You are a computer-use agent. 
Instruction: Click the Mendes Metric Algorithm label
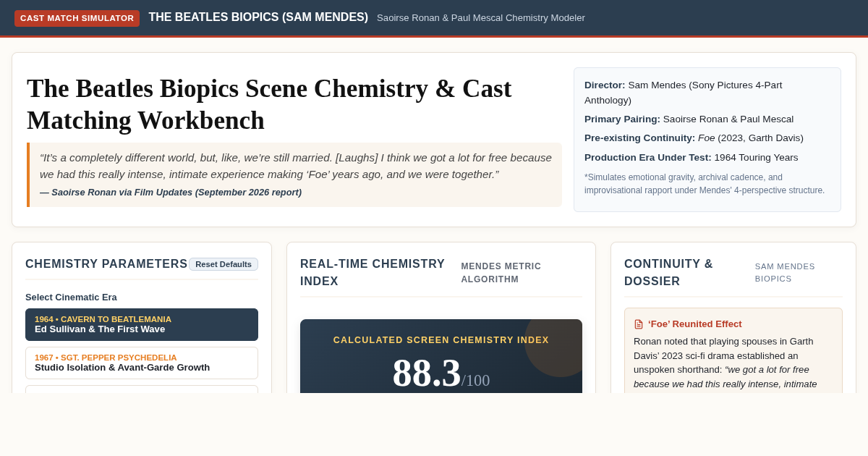click(x=501, y=273)
